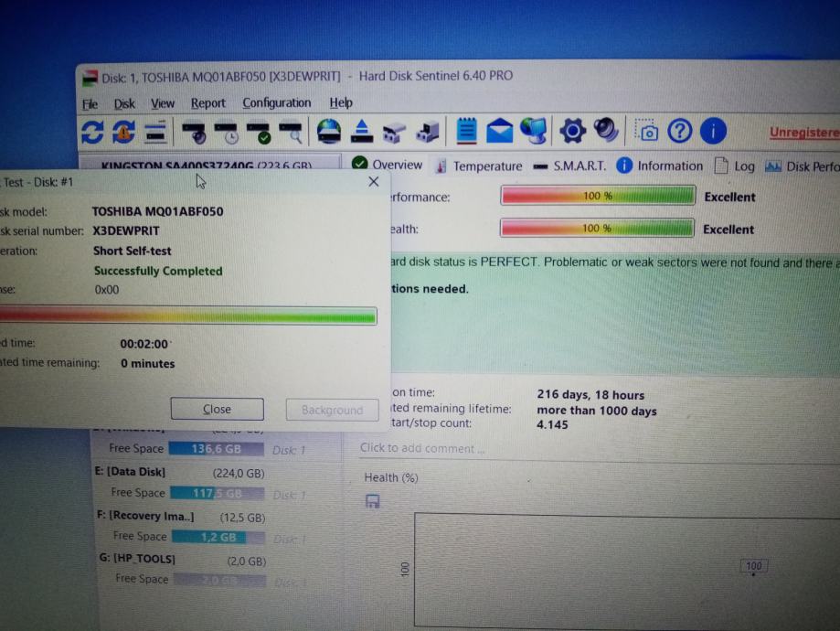Click the 0x00 response value

[x=107, y=290]
